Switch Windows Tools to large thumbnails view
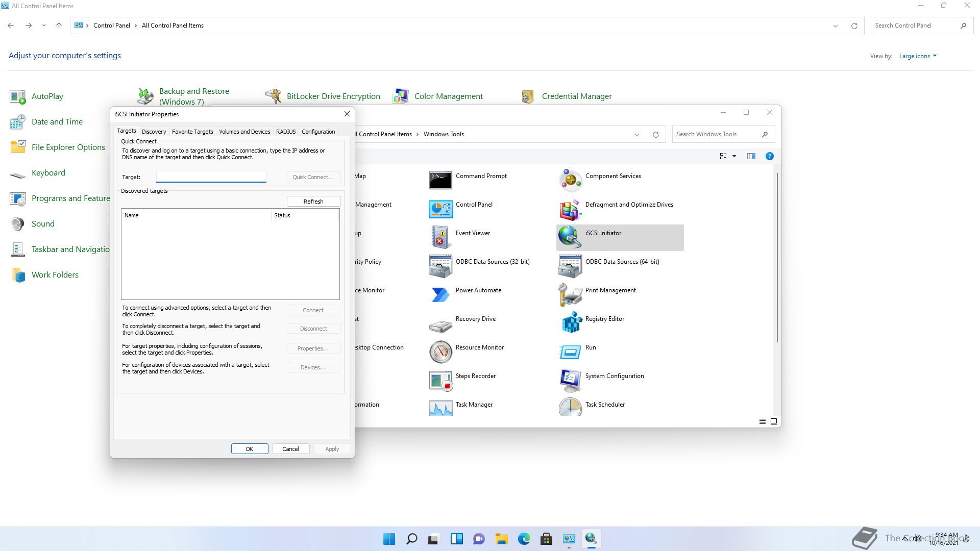The width and height of the screenshot is (980, 551). click(x=774, y=421)
